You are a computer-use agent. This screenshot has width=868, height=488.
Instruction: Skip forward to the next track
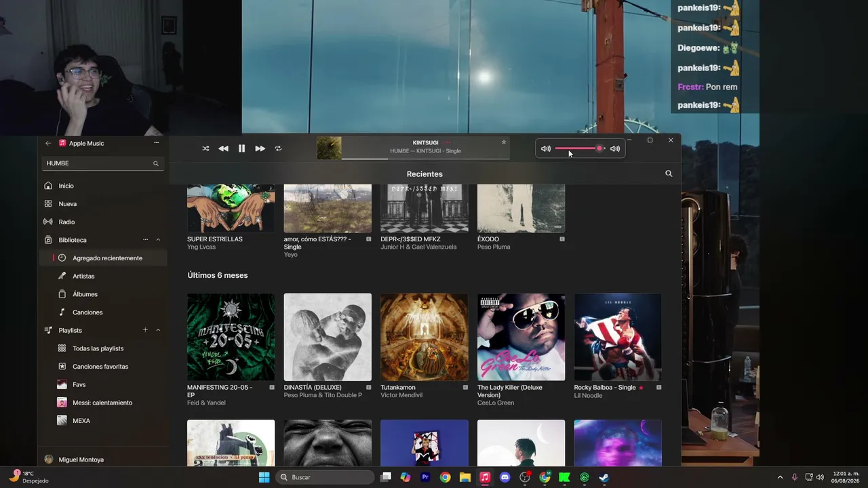pyautogui.click(x=260, y=148)
